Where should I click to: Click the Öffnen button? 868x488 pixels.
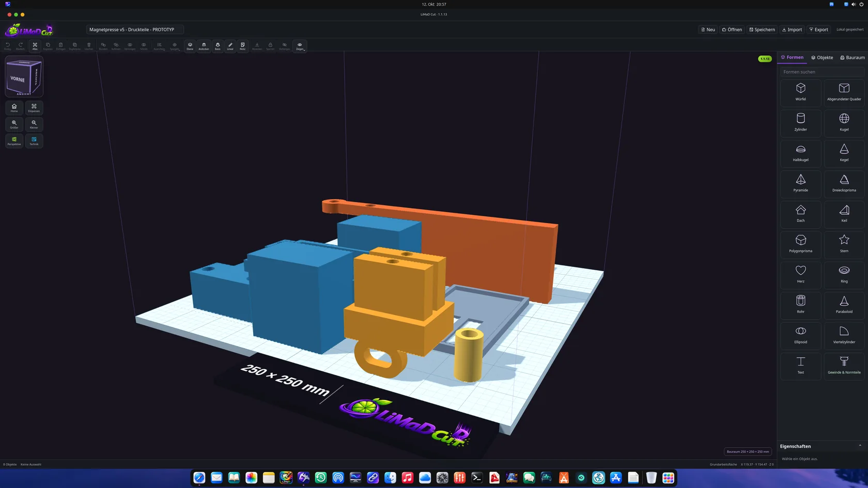(x=732, y=29)
